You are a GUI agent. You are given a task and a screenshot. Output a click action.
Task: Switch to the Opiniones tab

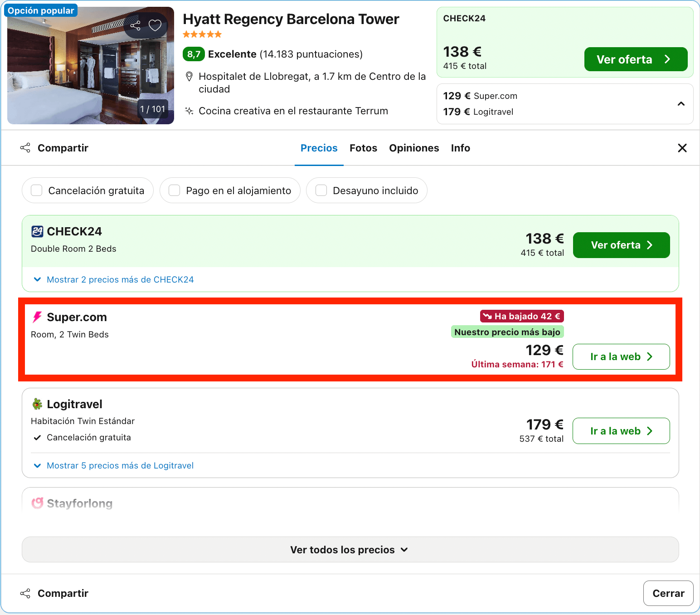[x=414, y=148]
